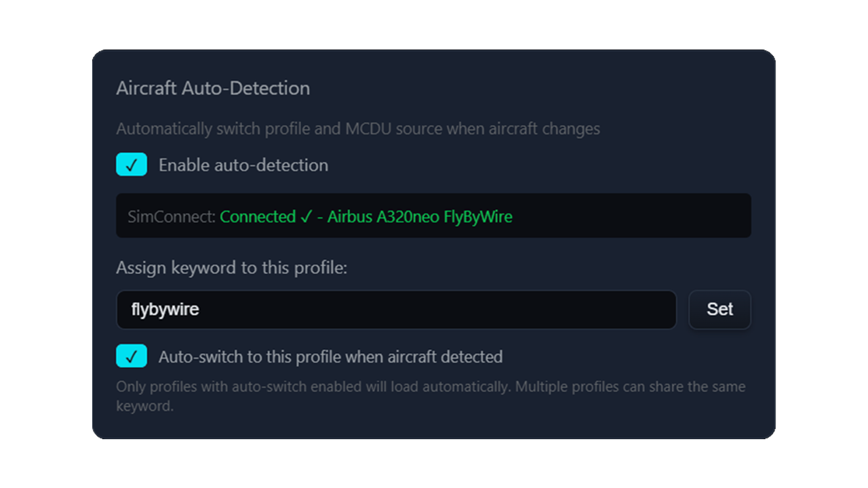Click the Aircraft Auto-Detection heading
Image resolution: width=868 pixels, height=488 pixels.
tap(213, 88)
